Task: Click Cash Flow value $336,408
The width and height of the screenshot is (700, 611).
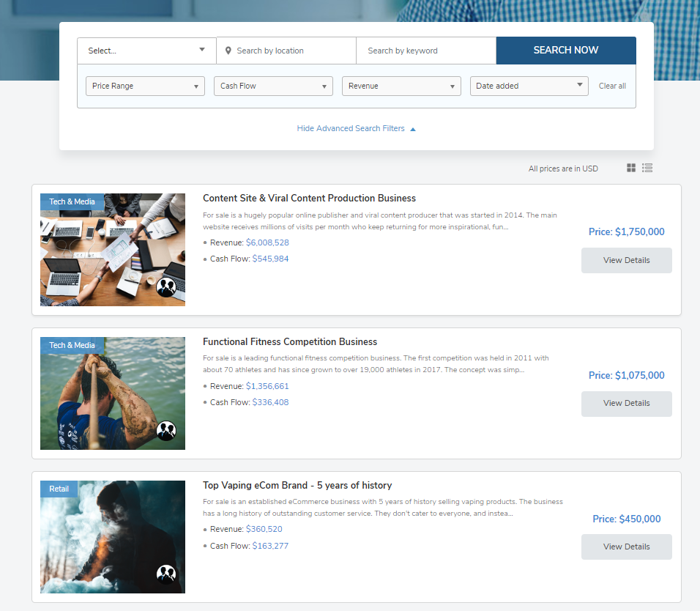Action: (270, 402)
